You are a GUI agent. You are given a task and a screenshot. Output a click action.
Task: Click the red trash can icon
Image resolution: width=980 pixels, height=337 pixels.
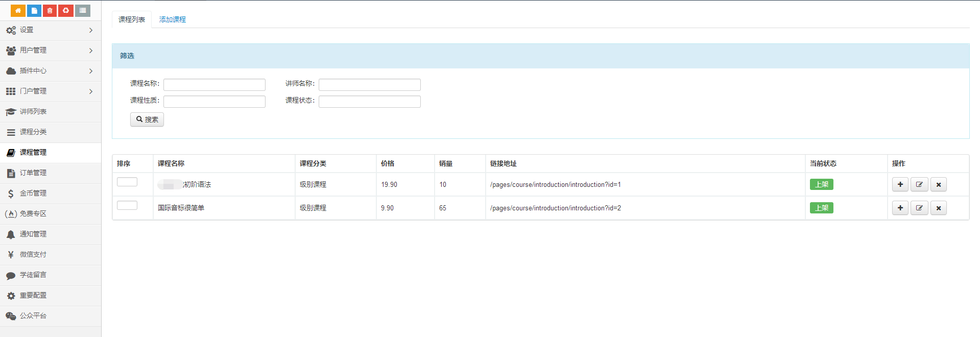point(50,10)
